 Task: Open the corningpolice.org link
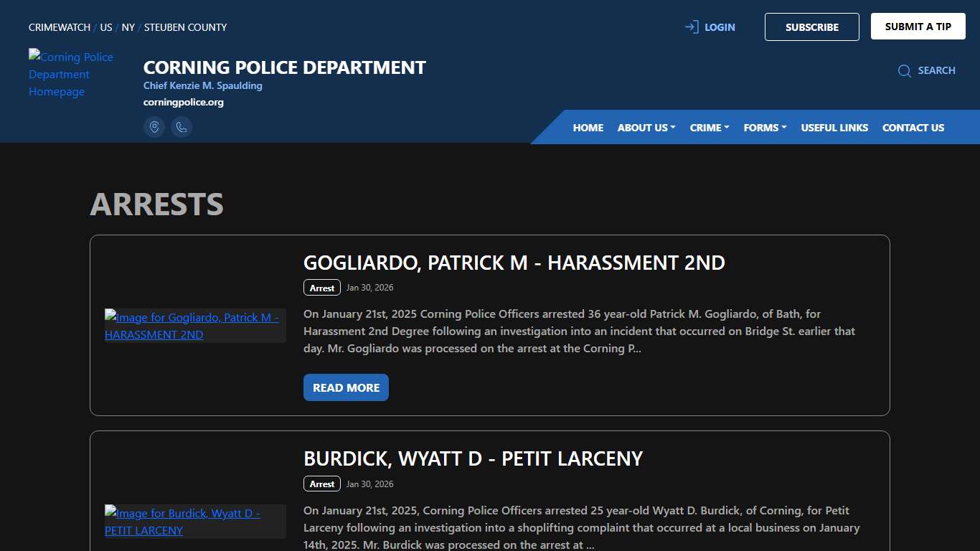point(183,102)
